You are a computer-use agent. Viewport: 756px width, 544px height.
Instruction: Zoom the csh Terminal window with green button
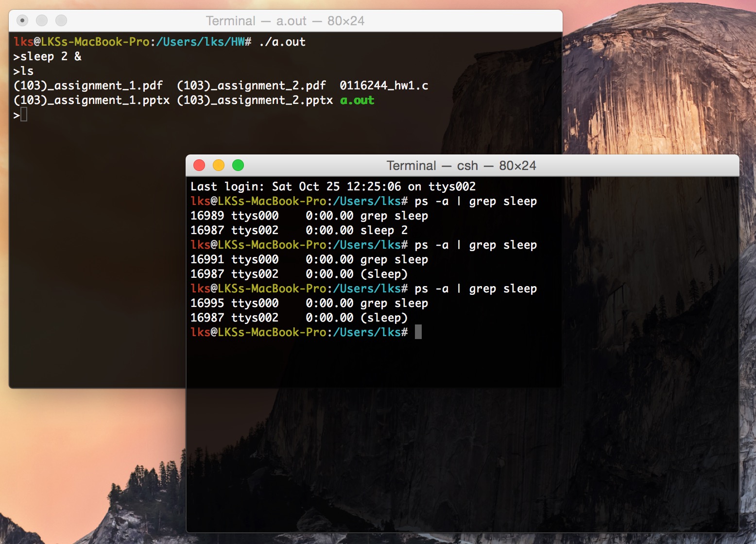(238, 165)
